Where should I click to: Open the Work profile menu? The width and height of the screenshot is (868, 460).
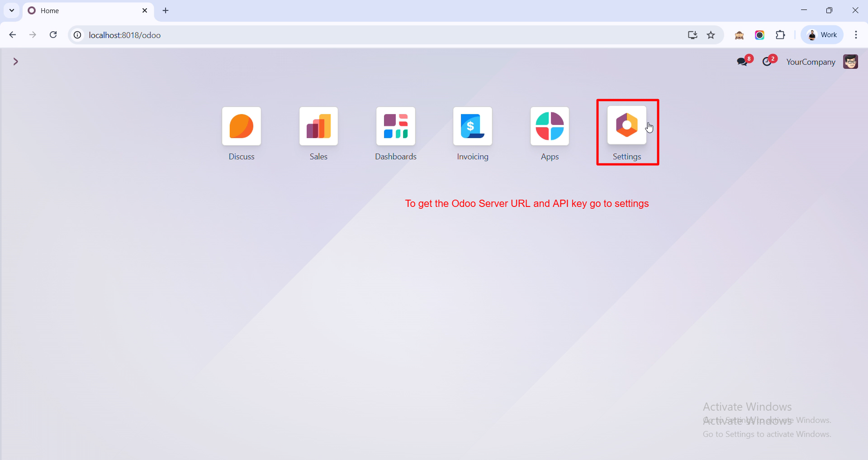tap(822, 35)
